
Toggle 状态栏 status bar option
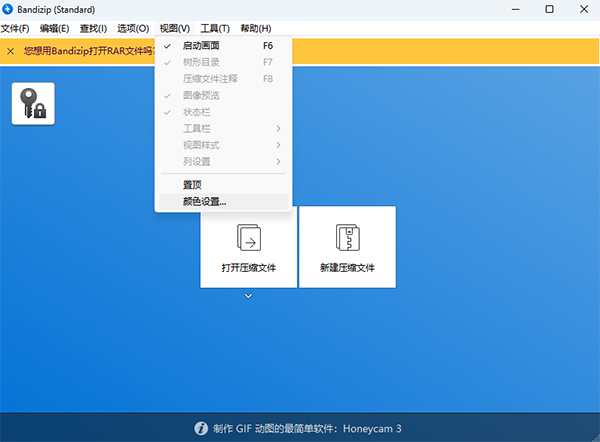(223, 112)
